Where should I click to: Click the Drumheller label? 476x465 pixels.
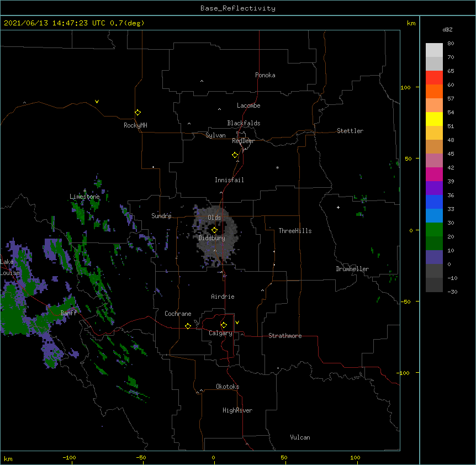[x=352, y=269]
